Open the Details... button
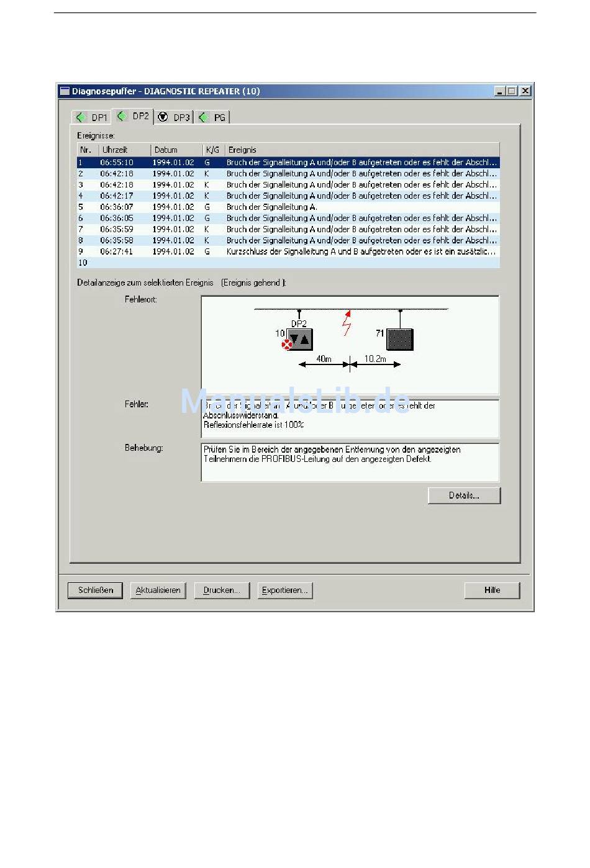 464,495
